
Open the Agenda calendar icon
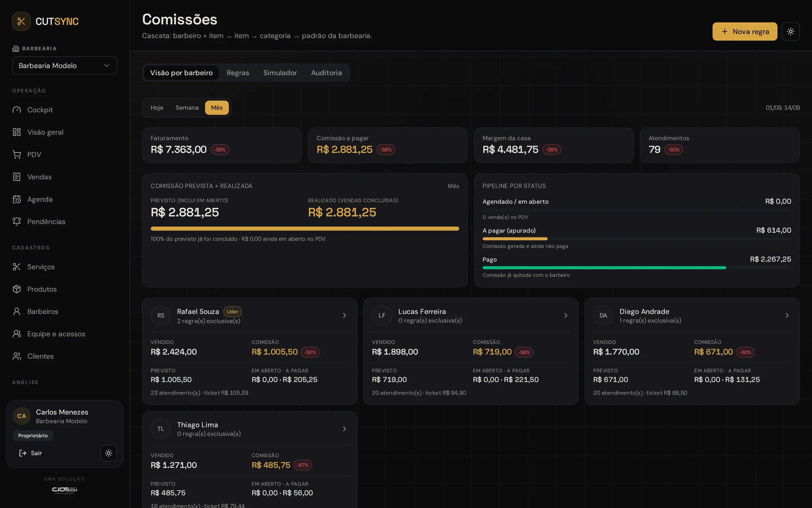click(17, 199)
